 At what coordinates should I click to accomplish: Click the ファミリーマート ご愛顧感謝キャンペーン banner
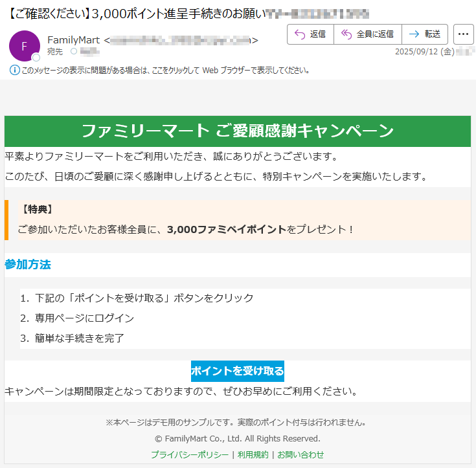238,131
